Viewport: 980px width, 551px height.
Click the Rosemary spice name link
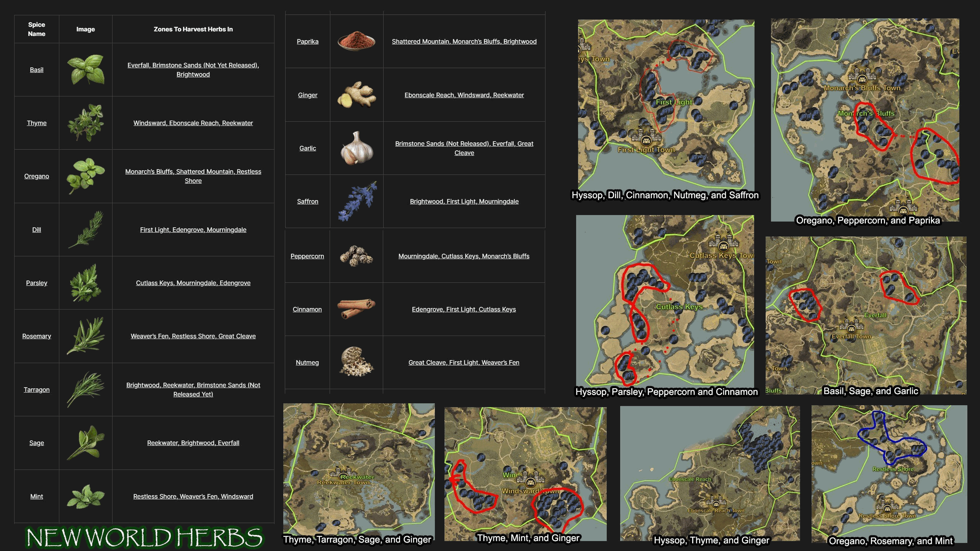click(x=37, y=336)
